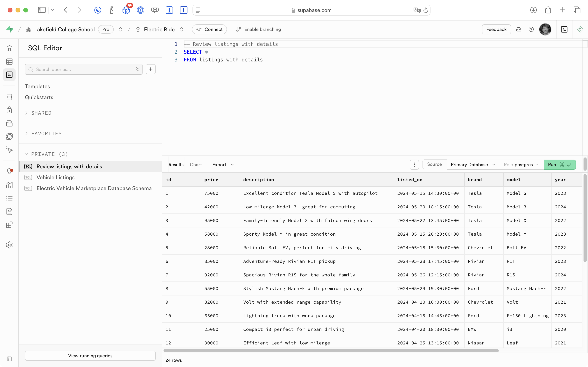Open the Export menu

223,165
